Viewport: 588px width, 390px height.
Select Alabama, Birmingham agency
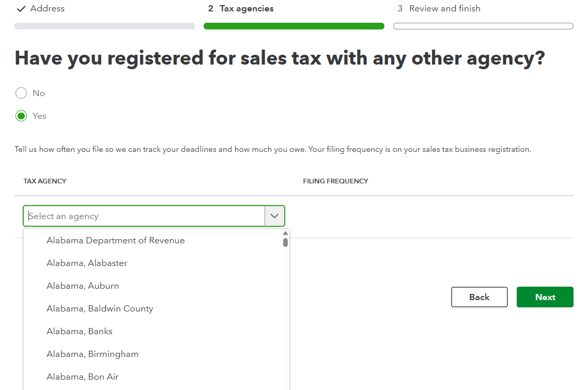point(92,354)
